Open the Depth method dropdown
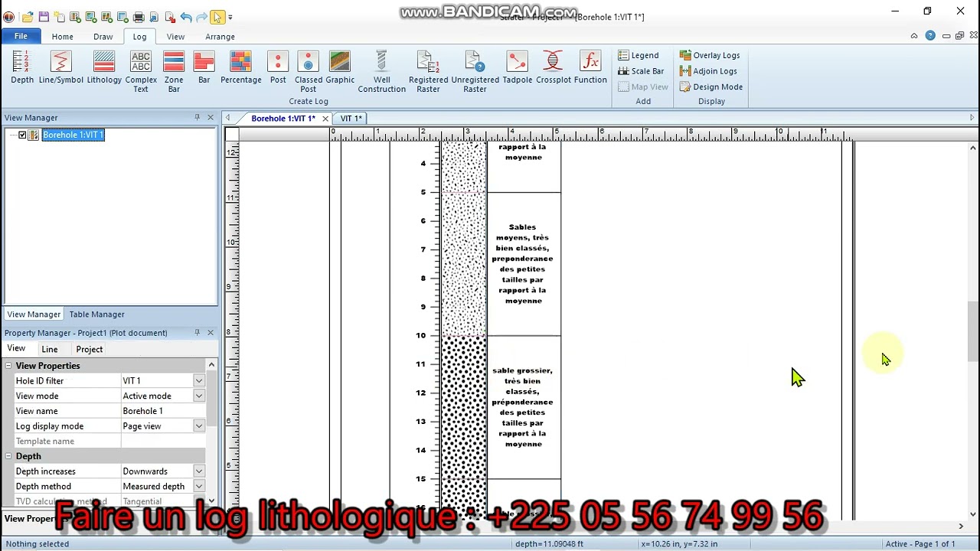Viewport: 980px width, 551px height. click(x=198, y=486)
